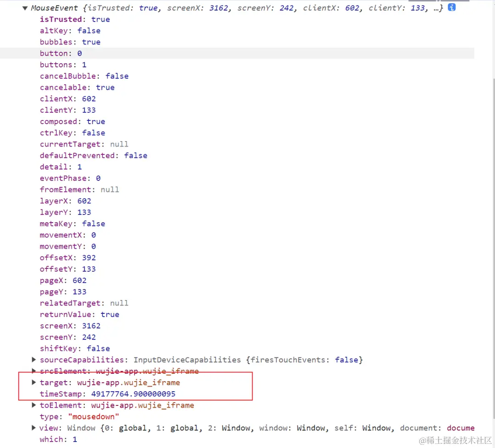Select the detail: 1 row
The height and width of the screenshot is (448, 495).
click(61, 167)
